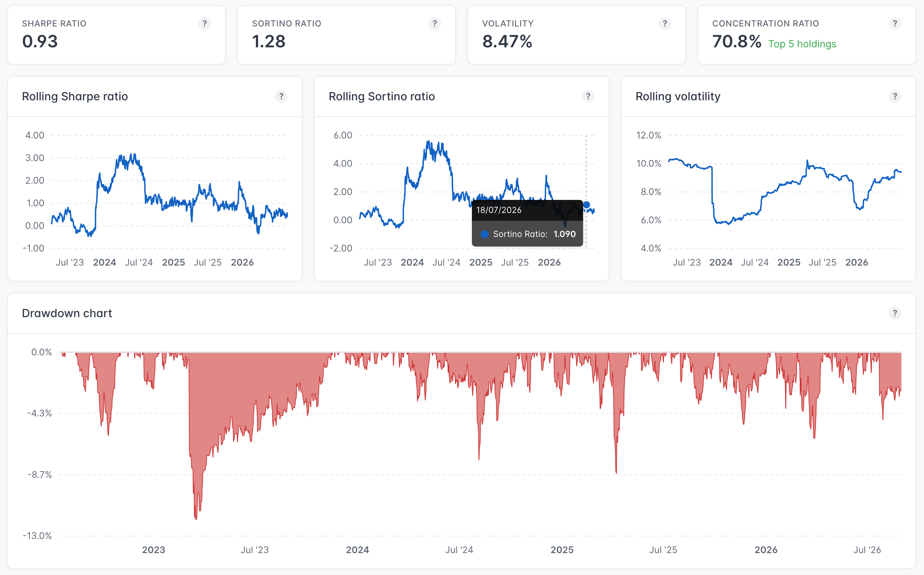Click the 'Rolling Sharpe ratio' chart title

[x=75, y=96]
